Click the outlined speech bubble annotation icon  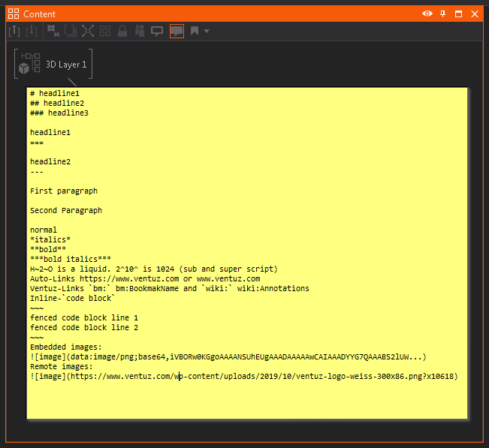tap(157, 31)
